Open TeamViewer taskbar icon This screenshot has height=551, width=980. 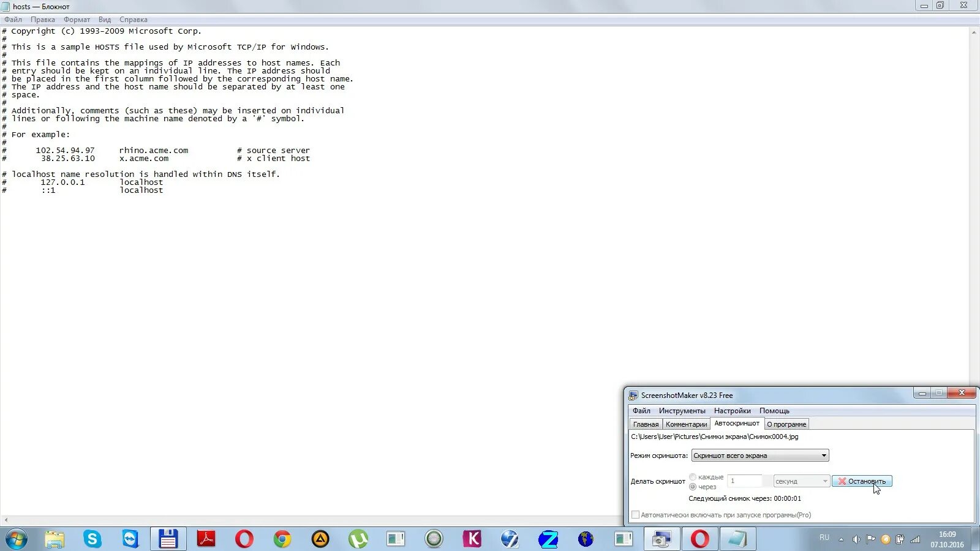(130, 539)
